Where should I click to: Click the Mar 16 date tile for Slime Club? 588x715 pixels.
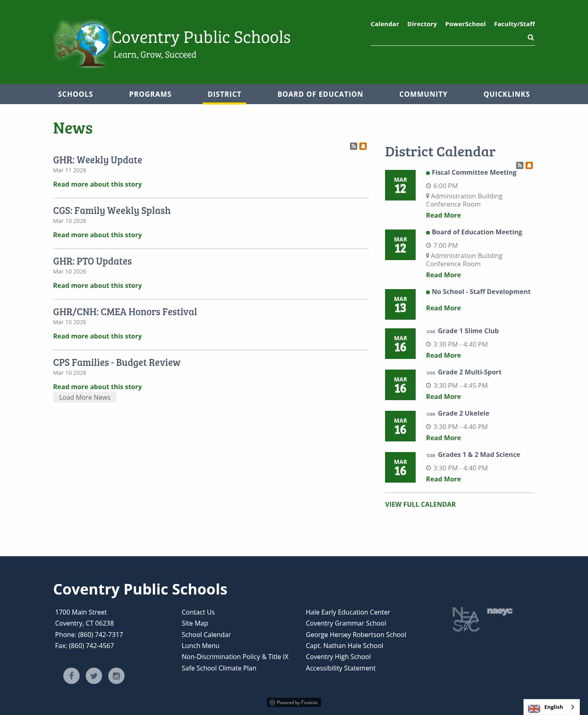[x=400, y=343]
